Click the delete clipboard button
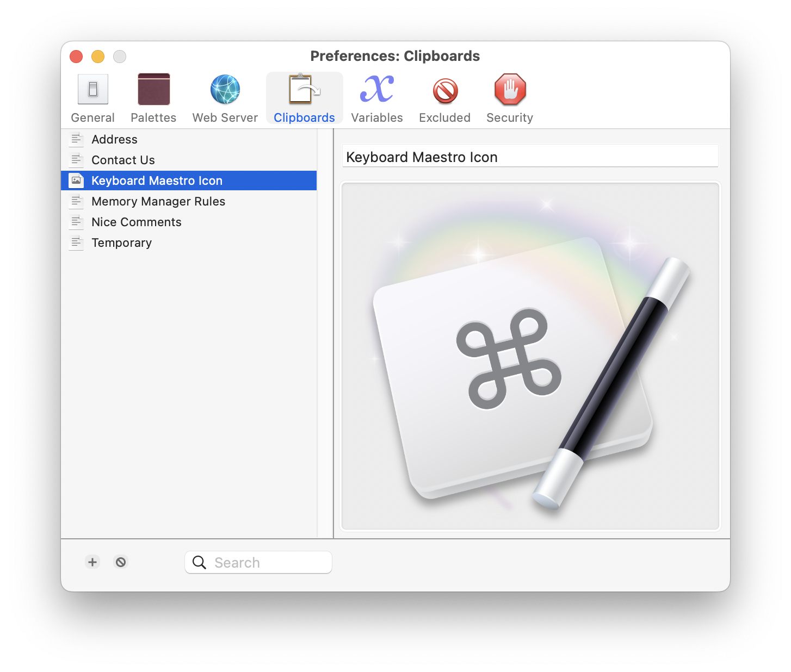The width and height of the screenshot is (791, 672). point(121,562)
